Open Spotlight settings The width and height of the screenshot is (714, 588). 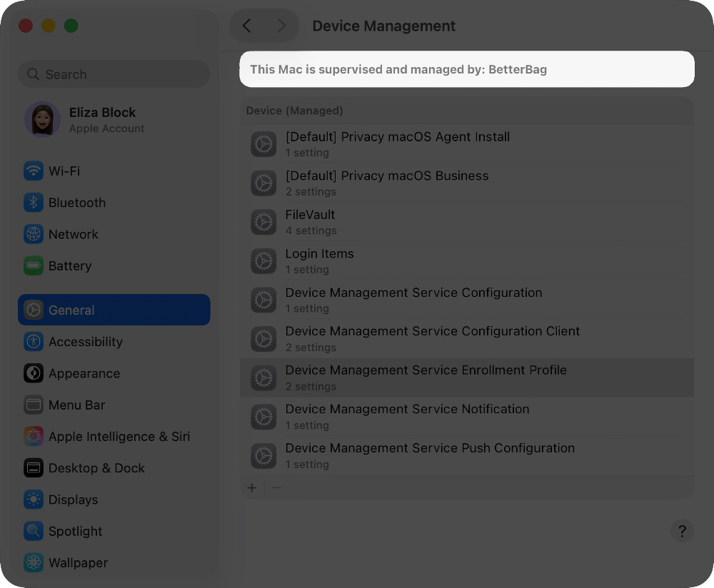pyautogui.click(x=75, y=531)
